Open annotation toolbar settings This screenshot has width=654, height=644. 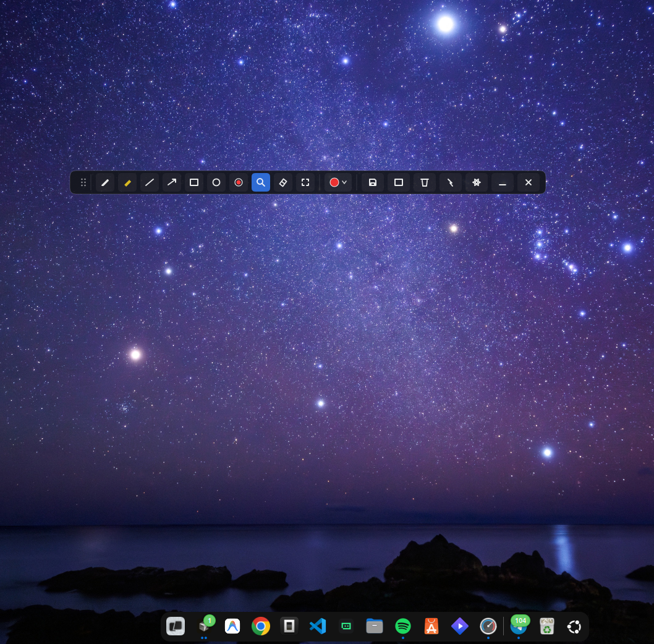tap(477, 182)
